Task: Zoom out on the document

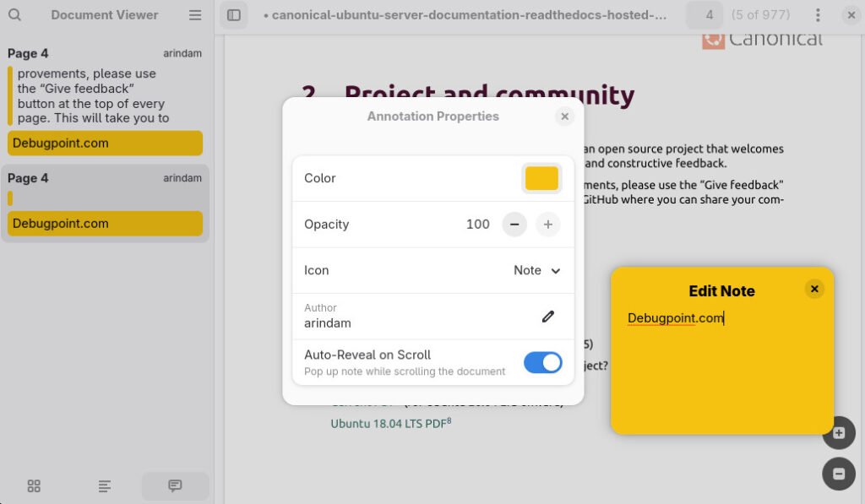Action: pyautogui.click(x=838, y=474)
